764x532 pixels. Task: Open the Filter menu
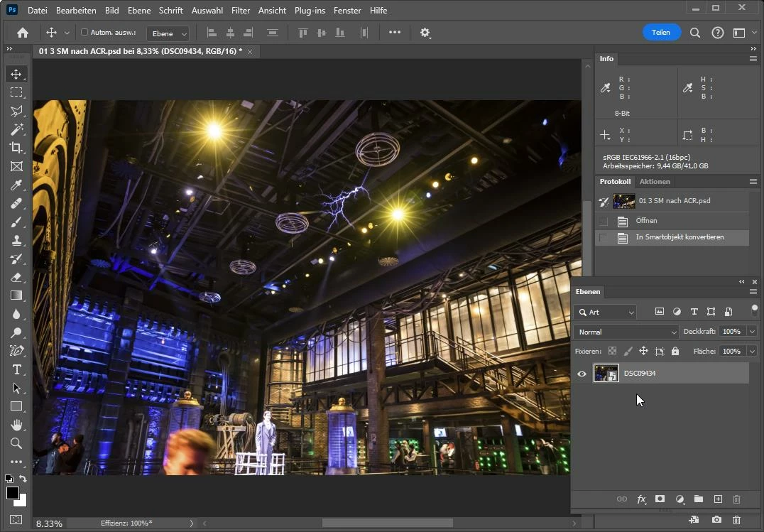(x=241, y=11)
